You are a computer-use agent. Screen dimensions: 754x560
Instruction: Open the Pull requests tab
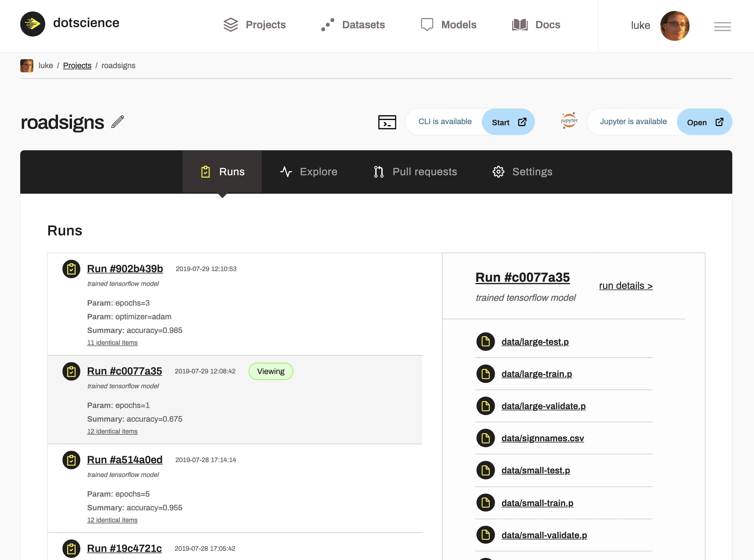pyautogui.click(x=415, y=172)
